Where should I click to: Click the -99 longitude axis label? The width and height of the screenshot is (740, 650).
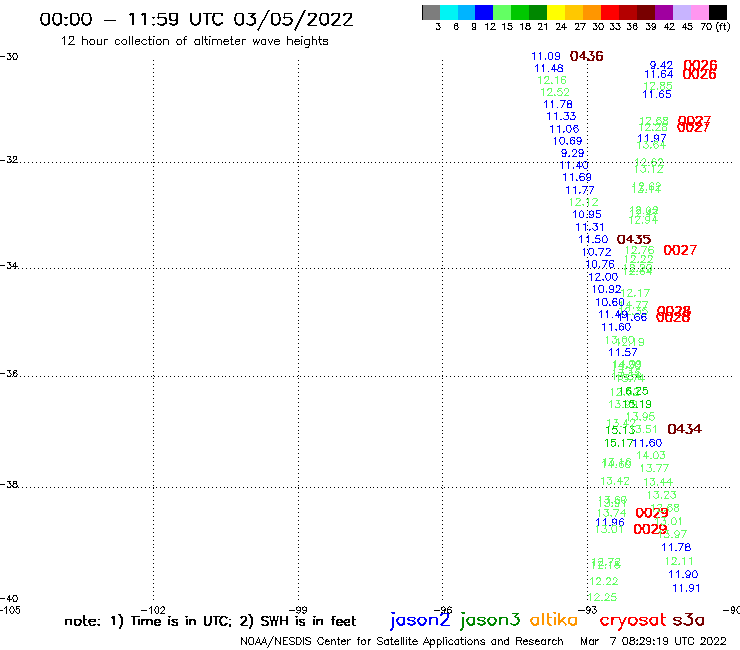[298, 610]
